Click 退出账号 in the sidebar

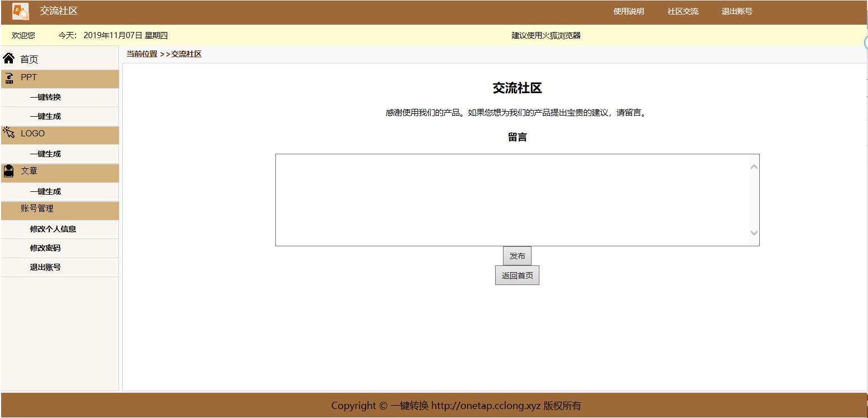45,267
